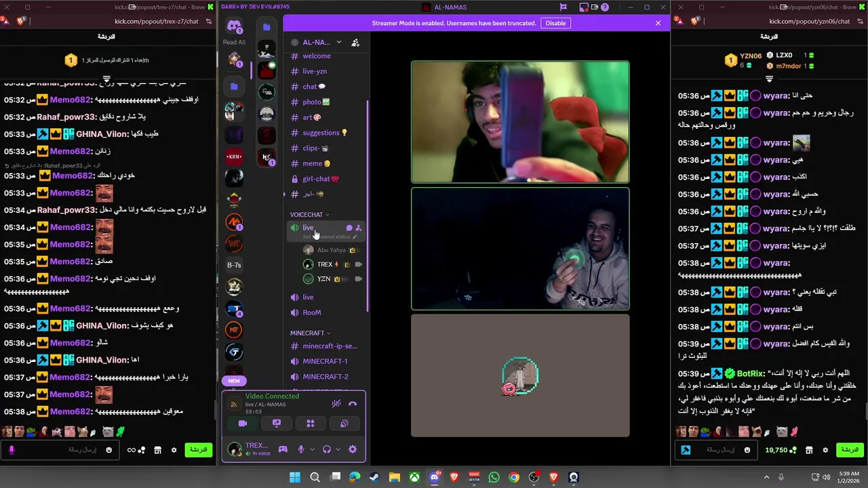Screen dimensions: 868x488
Task: Open the MT server icon
Action: tap(234, 330)
